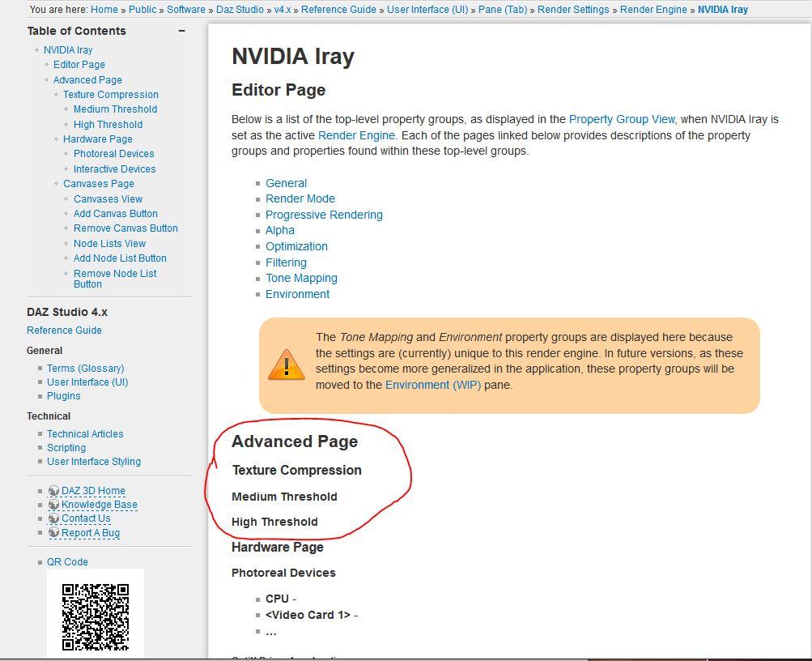
Task: Click the globe icon beside Contact Us
Action: [x=53, y=518]
